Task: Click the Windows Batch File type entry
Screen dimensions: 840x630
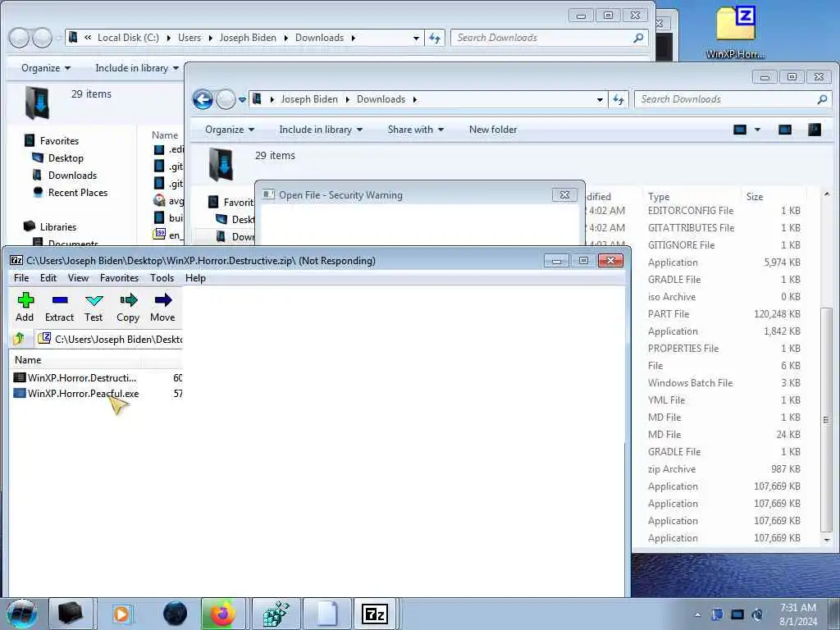Action: tap(690, 383)
